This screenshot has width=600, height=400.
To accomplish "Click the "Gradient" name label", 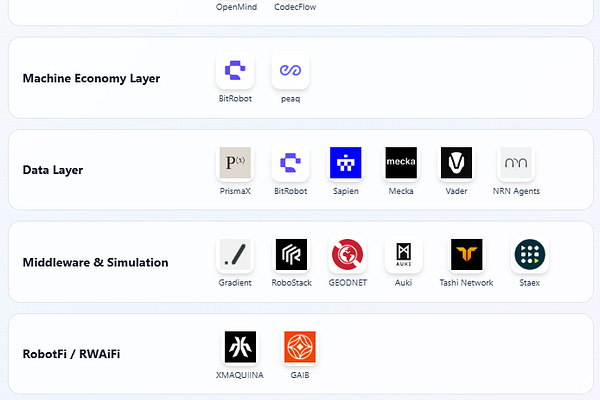I will pos(235,283).
